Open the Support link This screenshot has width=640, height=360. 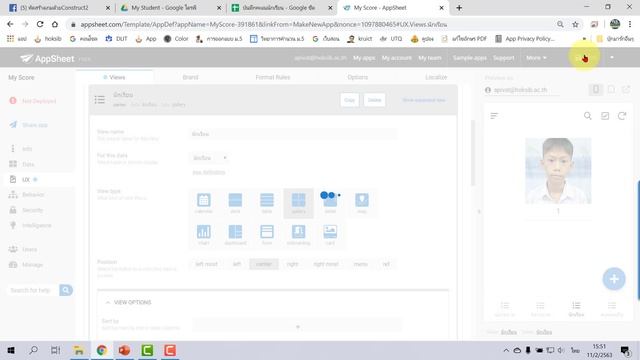click(x=504, y=58)
